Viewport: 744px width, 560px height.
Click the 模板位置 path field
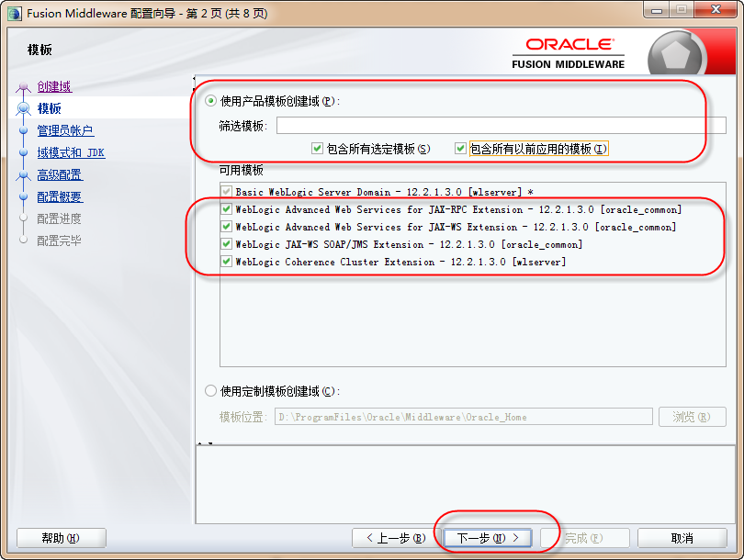pos(464,417)
